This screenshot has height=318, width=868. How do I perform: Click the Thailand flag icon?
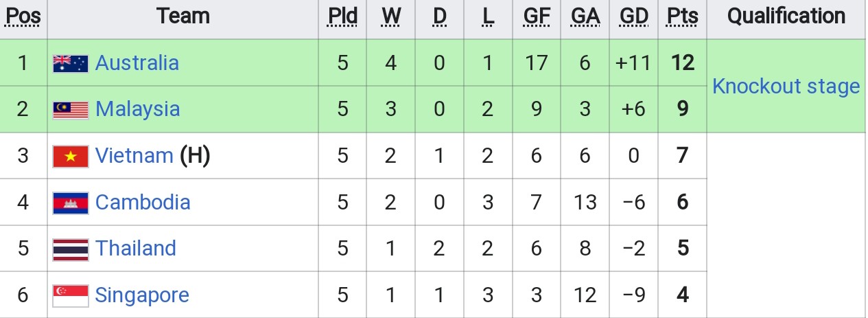(x=71, y=249)
